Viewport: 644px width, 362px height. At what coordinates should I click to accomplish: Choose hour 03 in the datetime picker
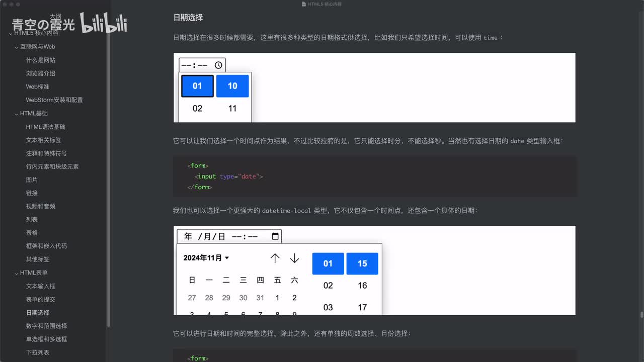pos(328,307)
